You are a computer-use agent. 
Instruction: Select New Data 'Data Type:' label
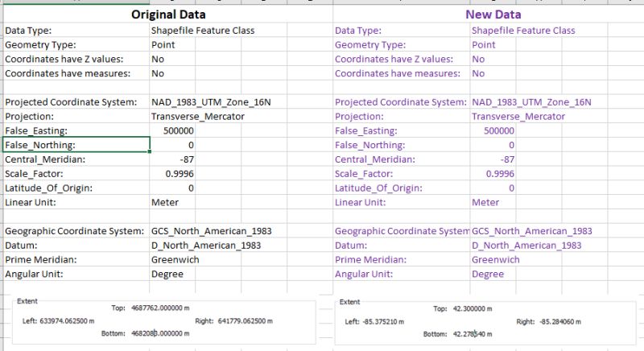click(x=402, y=31)
